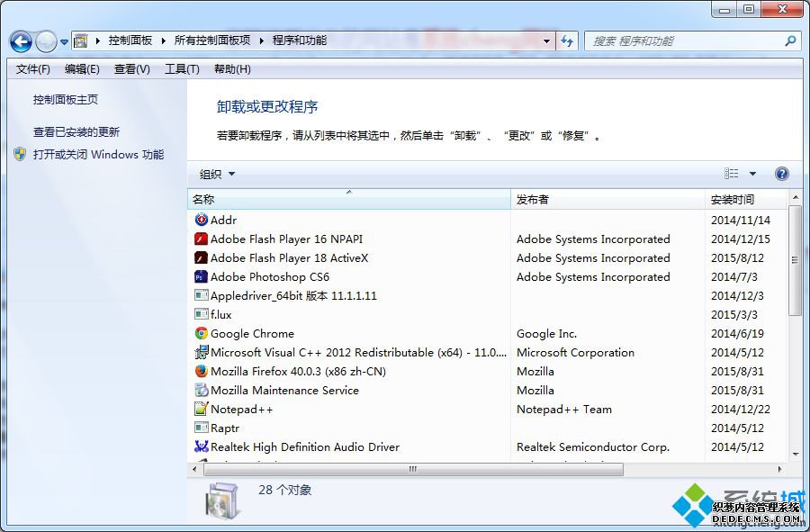Screen dimensions: 810x532
Task: Click install date 2014/11/14
Action: point(741,220)
